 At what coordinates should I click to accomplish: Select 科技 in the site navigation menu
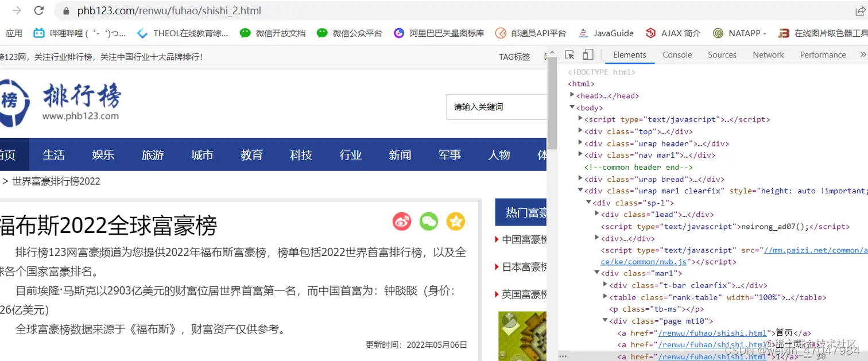tap(301, 154)
